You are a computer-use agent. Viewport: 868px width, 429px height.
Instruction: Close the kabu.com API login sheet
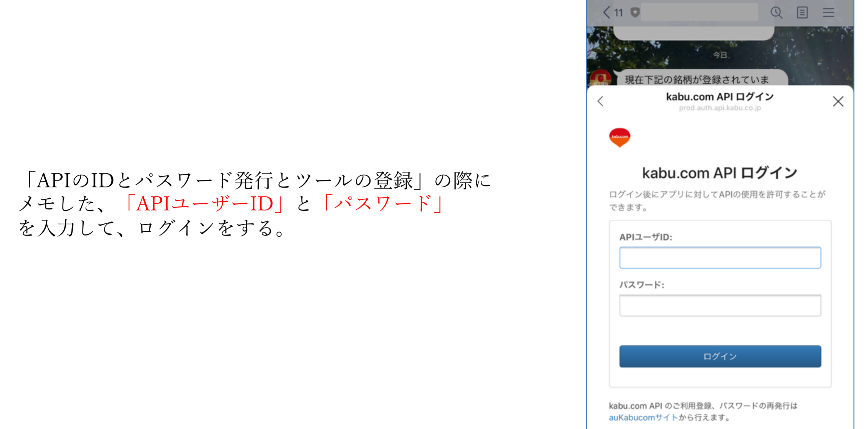(838, 101)
